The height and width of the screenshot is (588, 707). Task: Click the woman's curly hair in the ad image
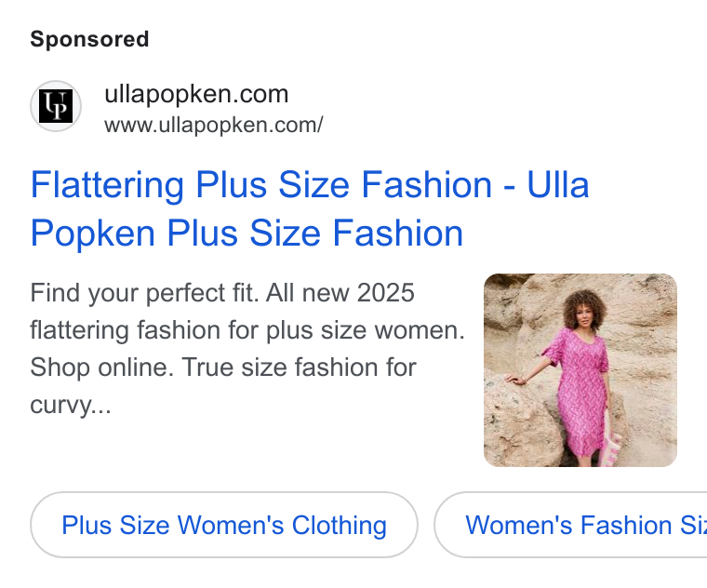click(583, 308)
